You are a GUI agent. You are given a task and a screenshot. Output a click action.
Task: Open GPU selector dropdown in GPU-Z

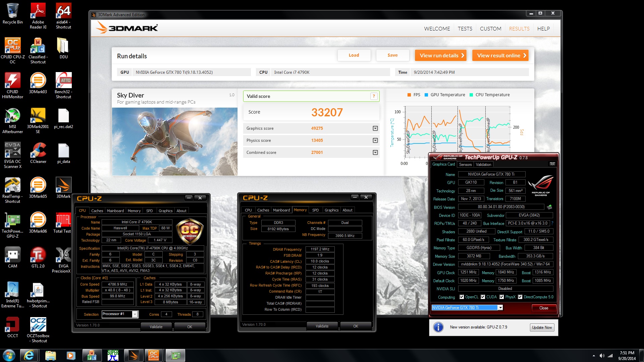pos(500,308)
